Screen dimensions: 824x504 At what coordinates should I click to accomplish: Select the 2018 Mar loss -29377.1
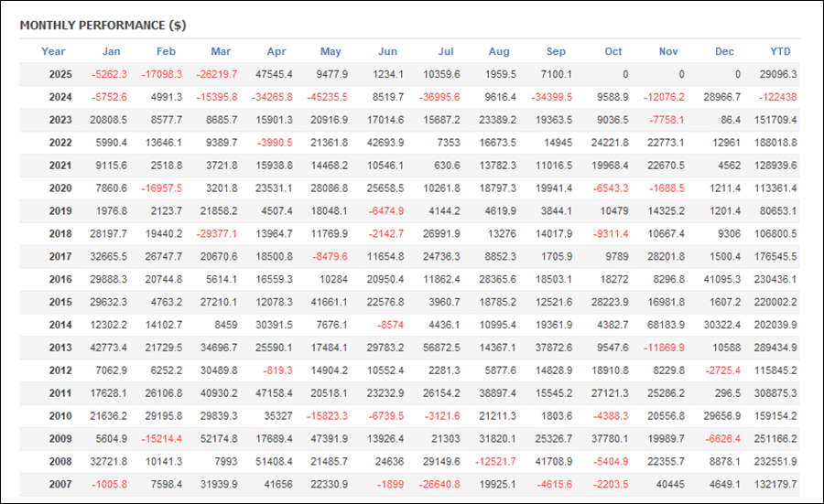pos(216,234)
